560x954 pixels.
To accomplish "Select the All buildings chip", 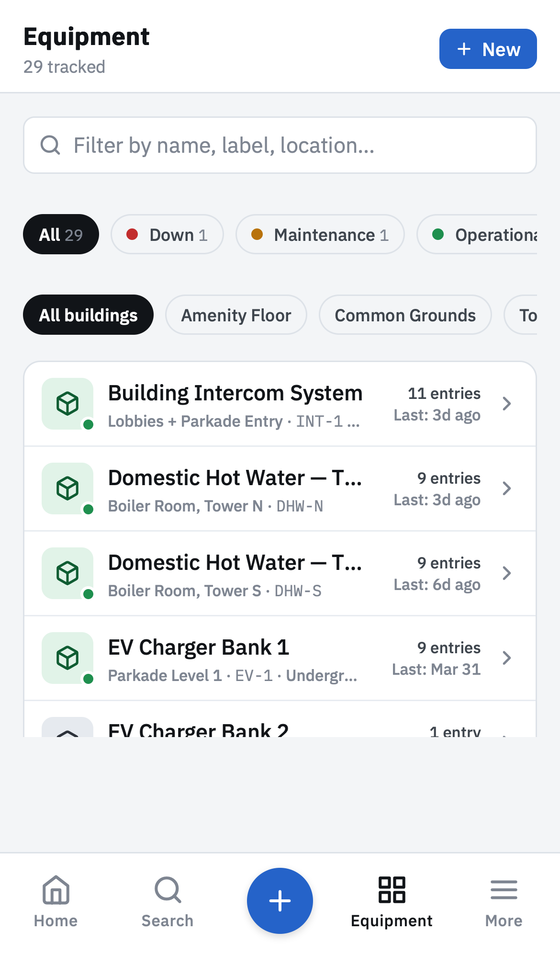I will click(x=88, y=315).
